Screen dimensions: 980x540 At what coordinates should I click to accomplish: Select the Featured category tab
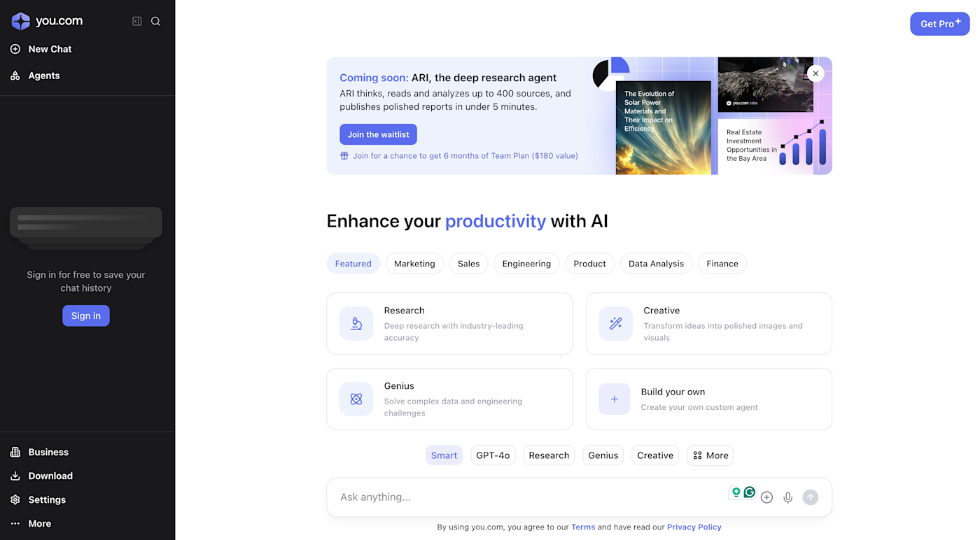tap(353, 264)
